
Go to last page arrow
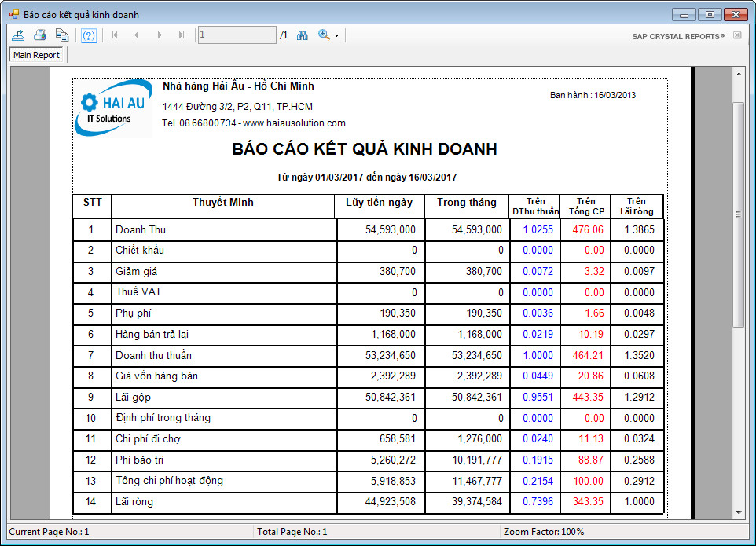click(182, 35)
